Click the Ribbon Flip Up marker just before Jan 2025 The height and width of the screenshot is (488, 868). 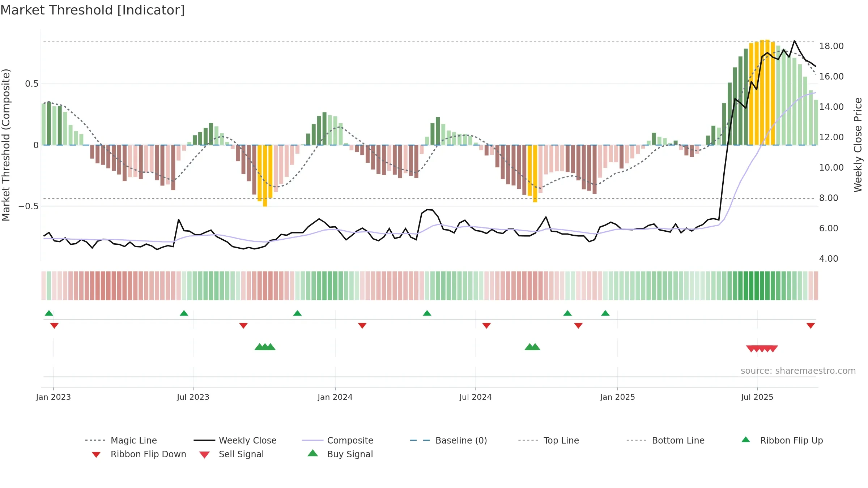pos(605,313)
